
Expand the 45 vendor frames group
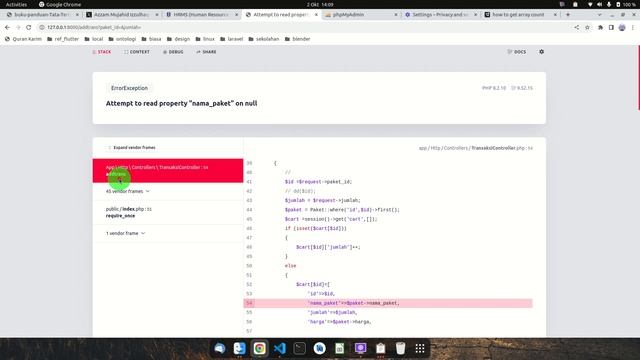click(127, 191)
